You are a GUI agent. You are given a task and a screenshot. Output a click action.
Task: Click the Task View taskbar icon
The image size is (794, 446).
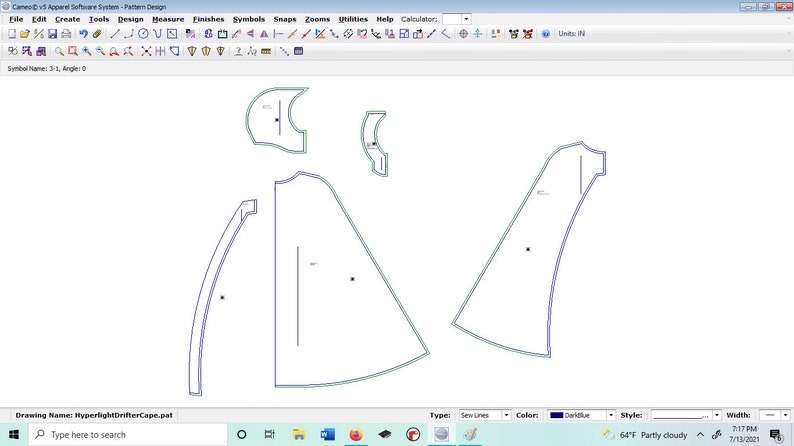(x=270, y=435)
